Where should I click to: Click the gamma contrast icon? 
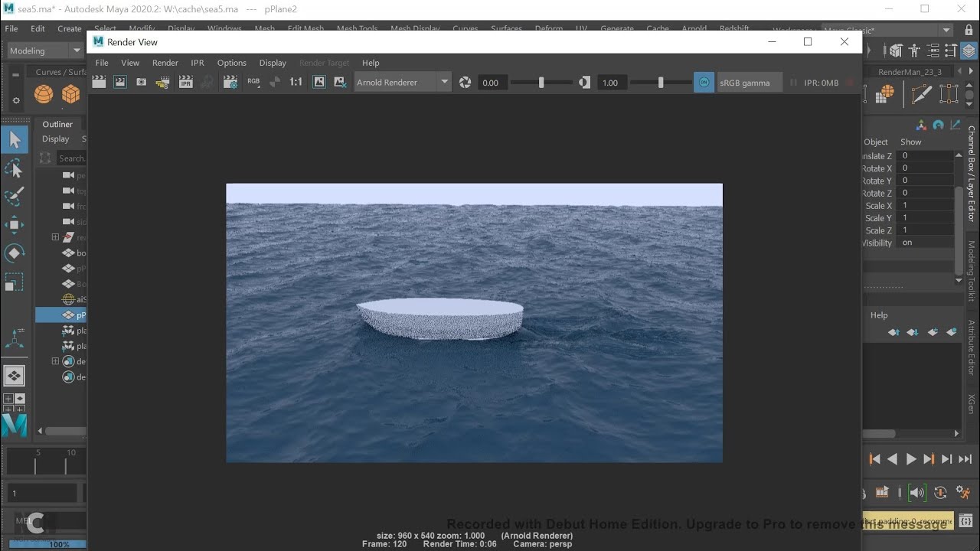tap(585, 83)
